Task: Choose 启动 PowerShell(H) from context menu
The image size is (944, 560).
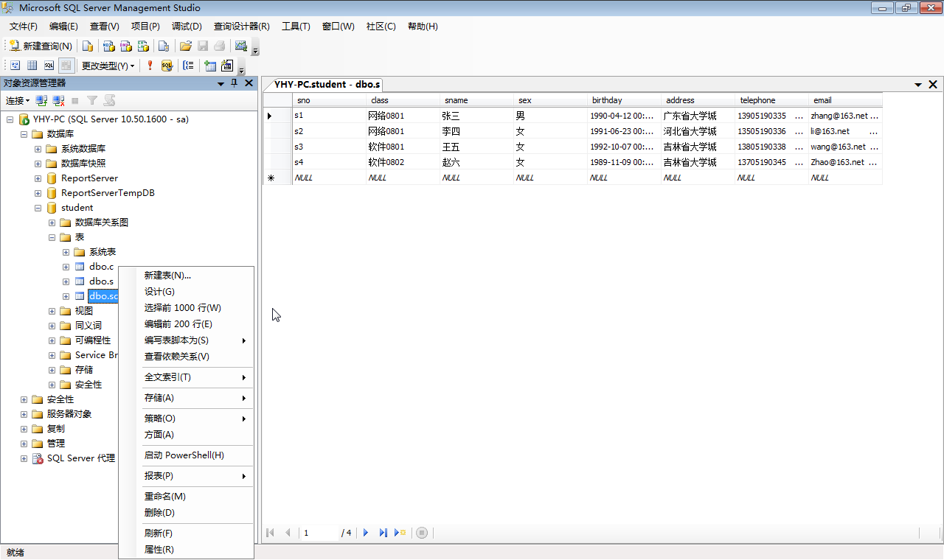Action: (x=186, y=455)
